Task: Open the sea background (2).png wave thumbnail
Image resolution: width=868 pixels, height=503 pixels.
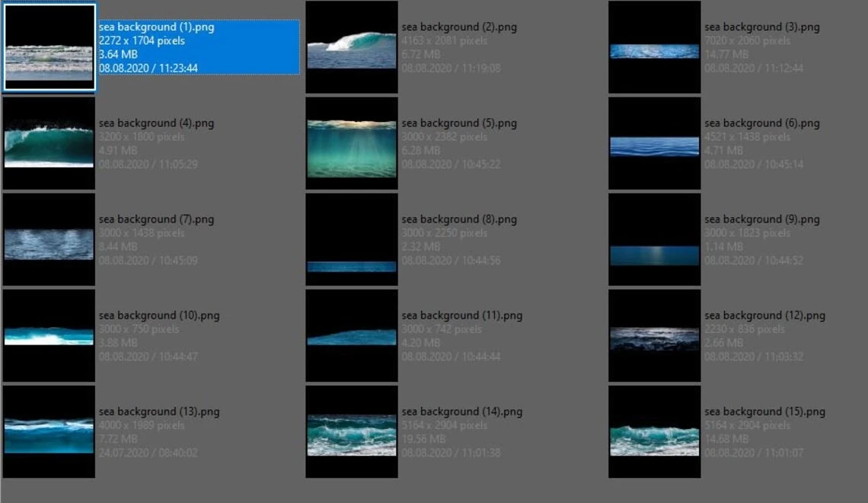Action: click(x=352, y=47)
